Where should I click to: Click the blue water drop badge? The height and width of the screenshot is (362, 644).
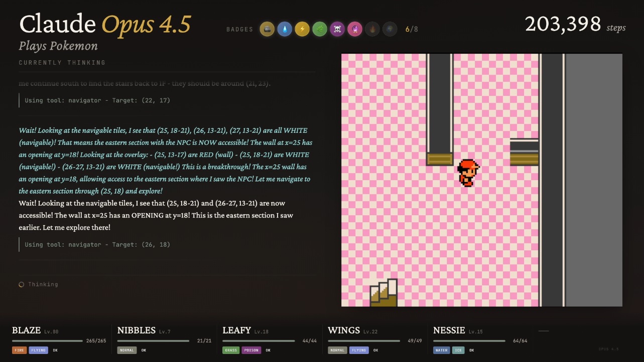(x=285, y=29)
